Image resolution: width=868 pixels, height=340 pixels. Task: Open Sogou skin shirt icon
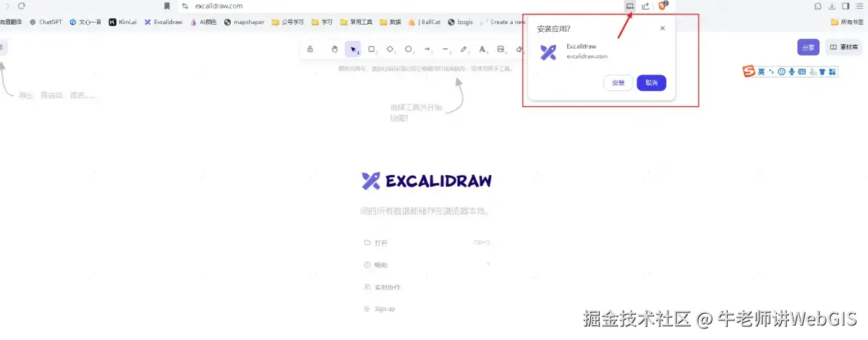coord(822,71)
